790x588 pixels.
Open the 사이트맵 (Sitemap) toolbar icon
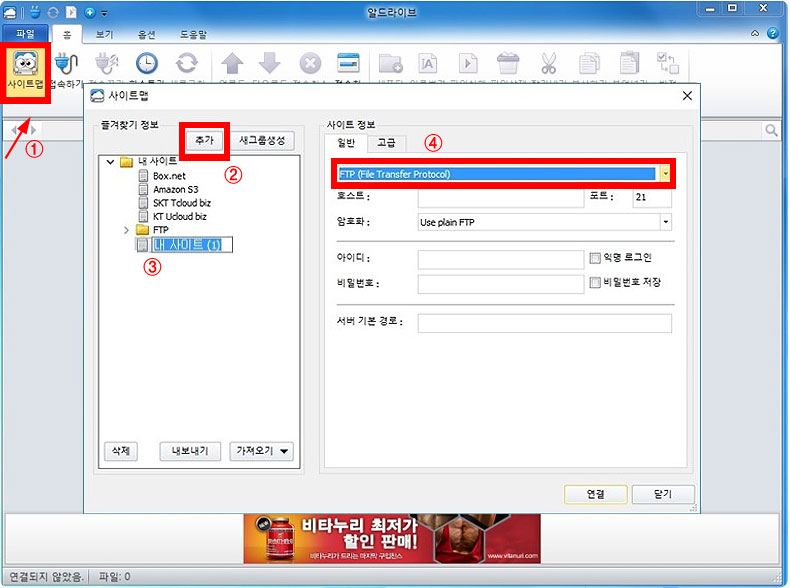tap(25, 70)
